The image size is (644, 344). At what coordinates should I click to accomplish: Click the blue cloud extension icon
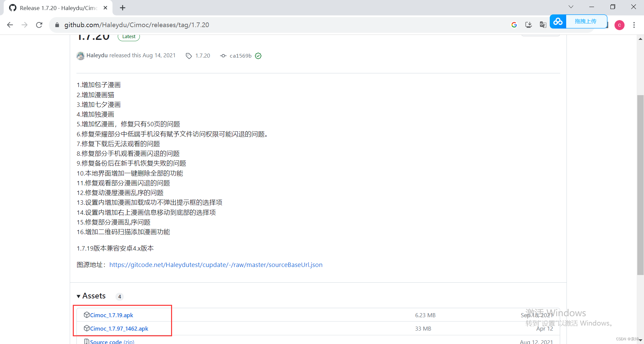(558, 21)
